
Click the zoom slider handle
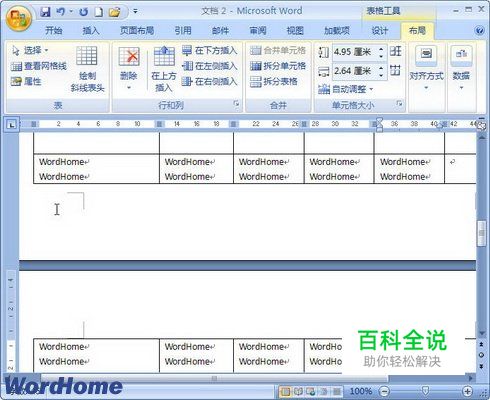tap(426, 391)
